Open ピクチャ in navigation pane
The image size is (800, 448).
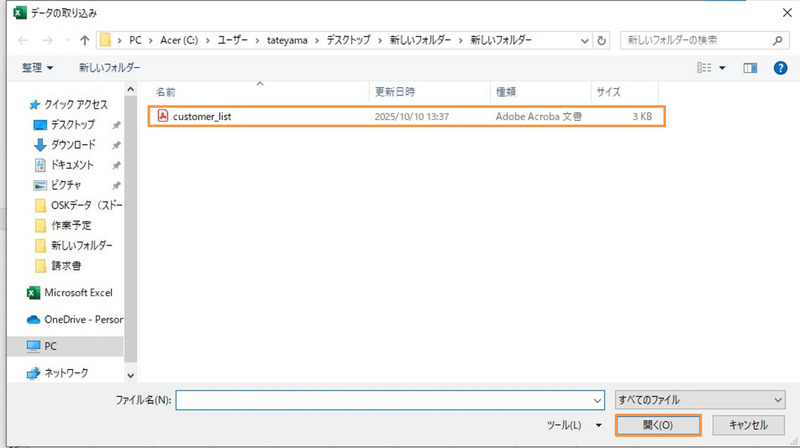coord(65,185)
